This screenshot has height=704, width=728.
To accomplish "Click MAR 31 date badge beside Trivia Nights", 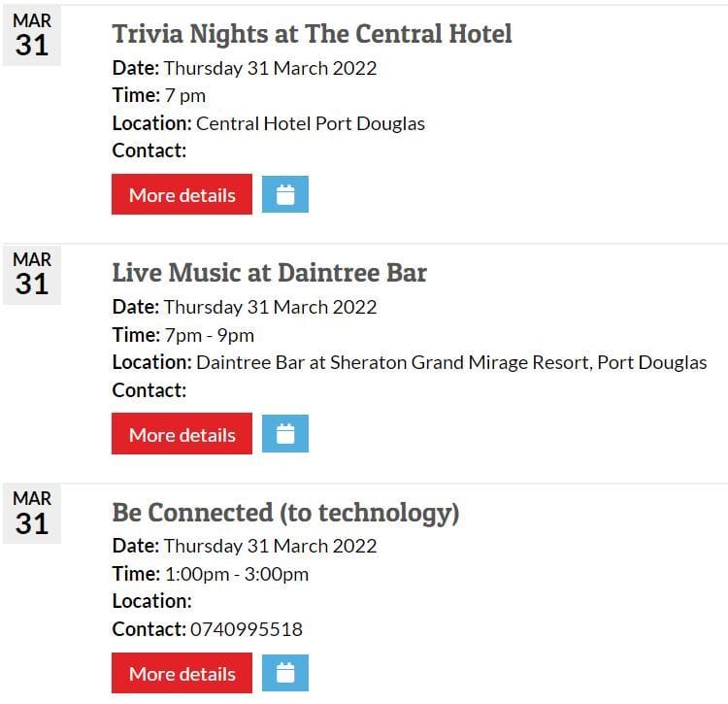I will [32, 37].
